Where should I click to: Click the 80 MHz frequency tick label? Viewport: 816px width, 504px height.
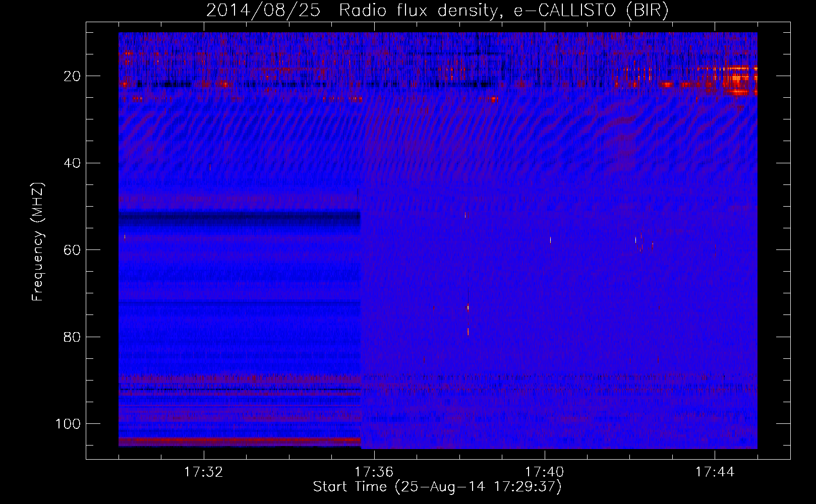pyautogui.click(x=72, y=337)
